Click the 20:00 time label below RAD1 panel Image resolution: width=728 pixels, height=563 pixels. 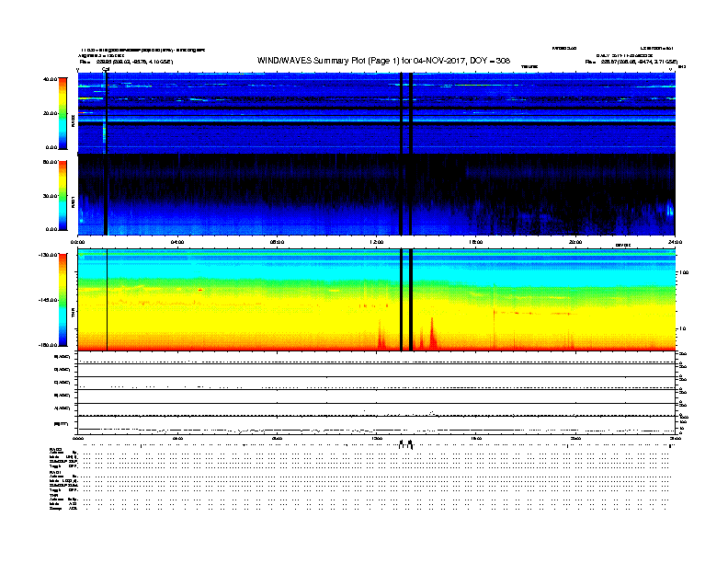pos(575,242)
